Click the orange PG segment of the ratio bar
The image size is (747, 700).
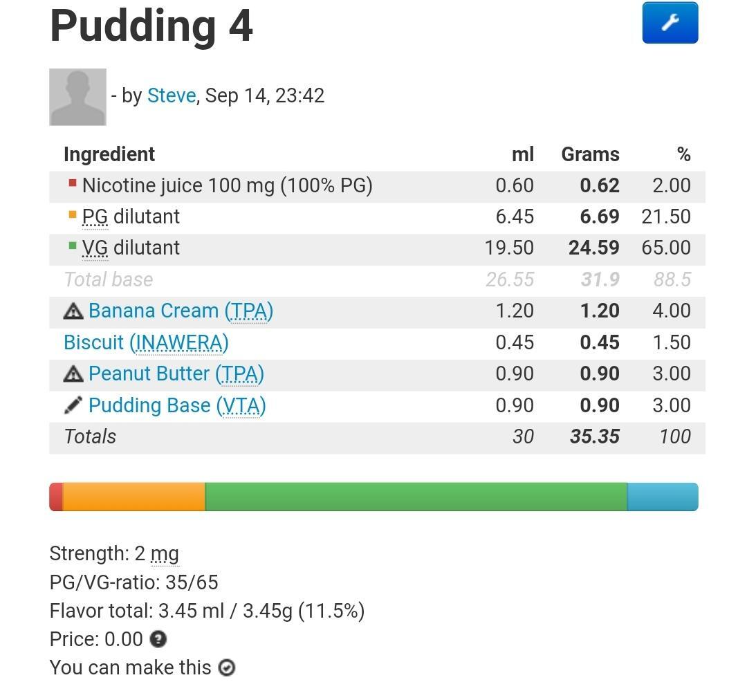133,497
